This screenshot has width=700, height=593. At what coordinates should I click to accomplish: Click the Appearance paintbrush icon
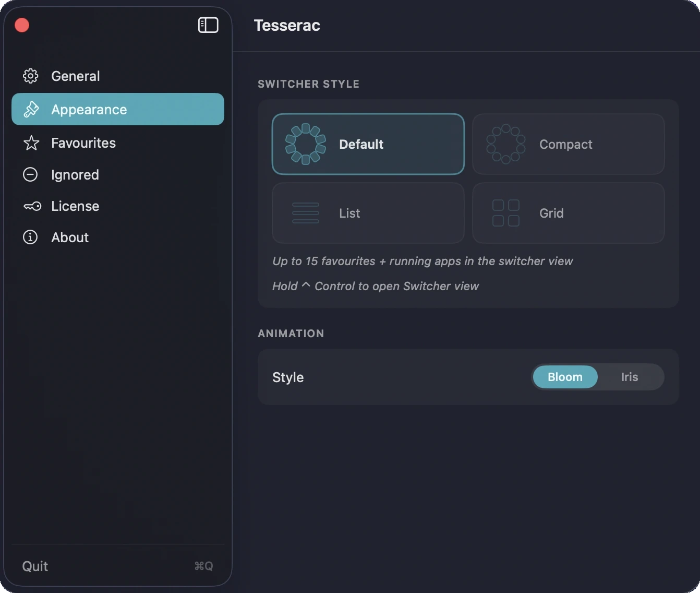pyautogui.click(x=31, y=110)
